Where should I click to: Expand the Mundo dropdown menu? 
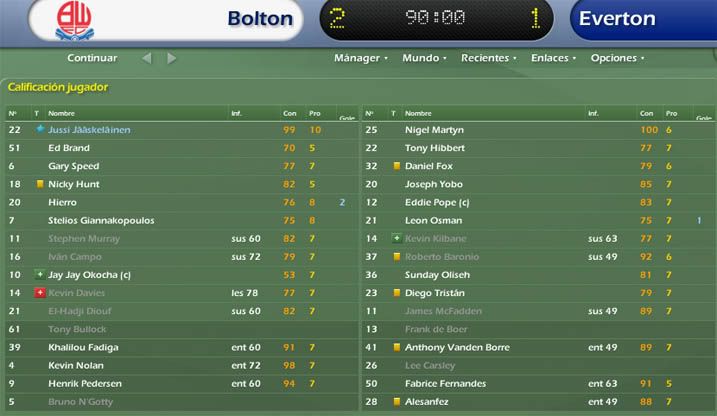coord(424,58)
